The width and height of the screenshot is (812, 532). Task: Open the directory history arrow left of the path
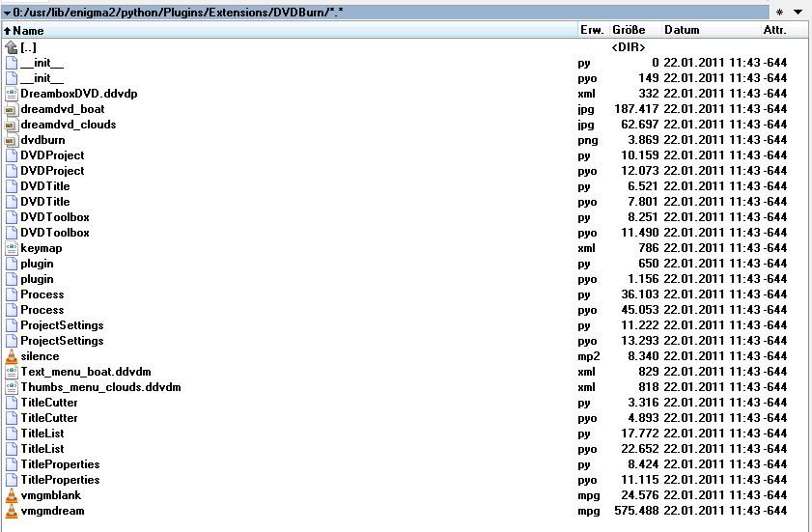[x=8, y=13]
